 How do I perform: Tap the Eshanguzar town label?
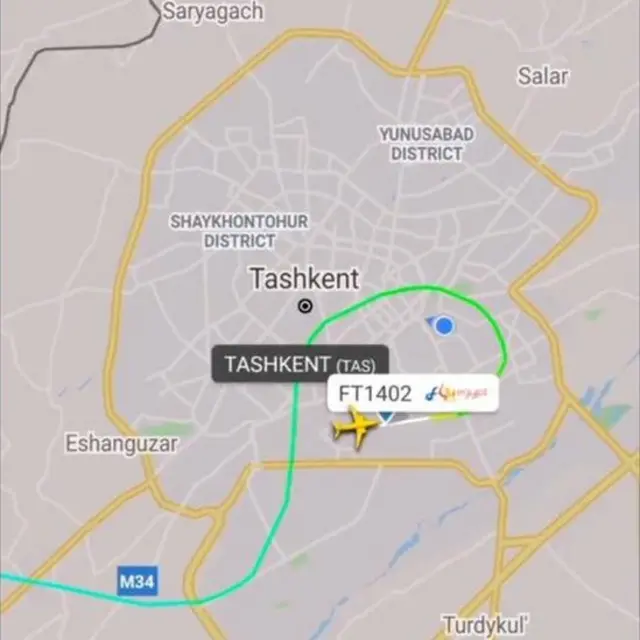pos(122,444)
